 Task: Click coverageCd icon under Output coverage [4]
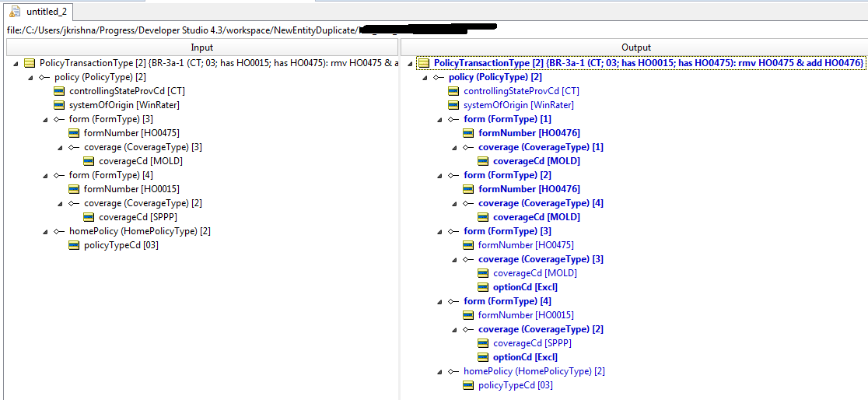click(x=483, y=217)
